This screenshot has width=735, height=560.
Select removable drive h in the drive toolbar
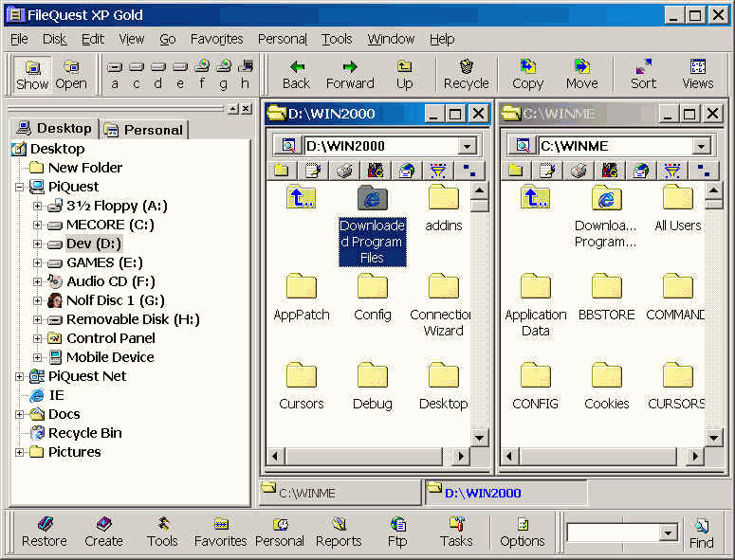[x=245, y=75]
